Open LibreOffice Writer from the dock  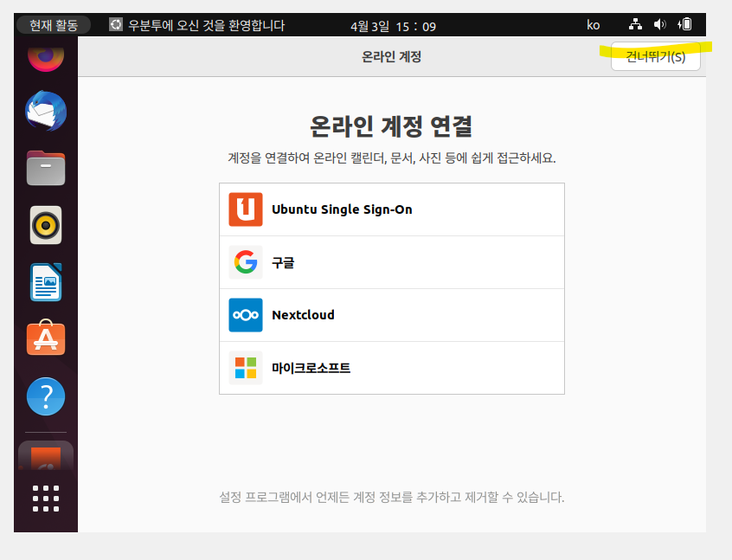(46, 282)
